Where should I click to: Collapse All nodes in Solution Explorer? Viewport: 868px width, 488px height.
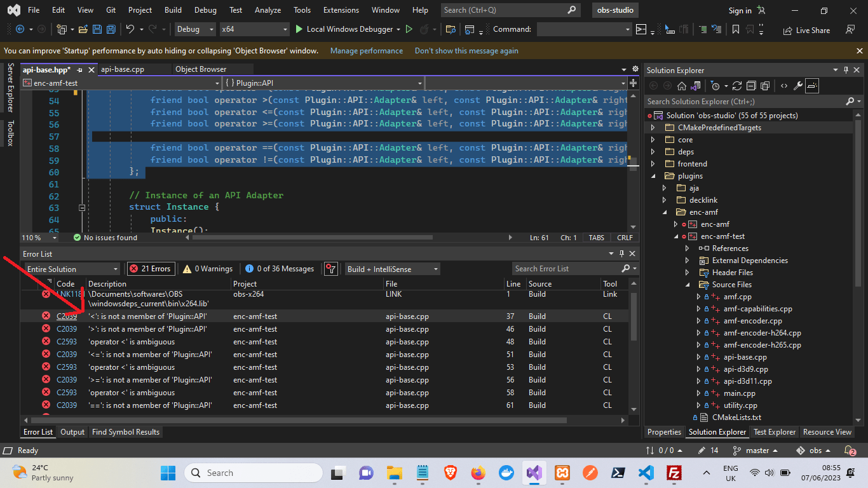(x=751, y=86)
